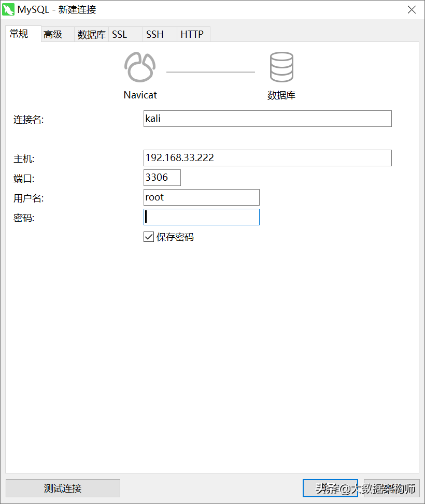Switch to the SSH tab
Image resolution: width=425 pixels, height=504 pixels.
[x=160, y=34]
